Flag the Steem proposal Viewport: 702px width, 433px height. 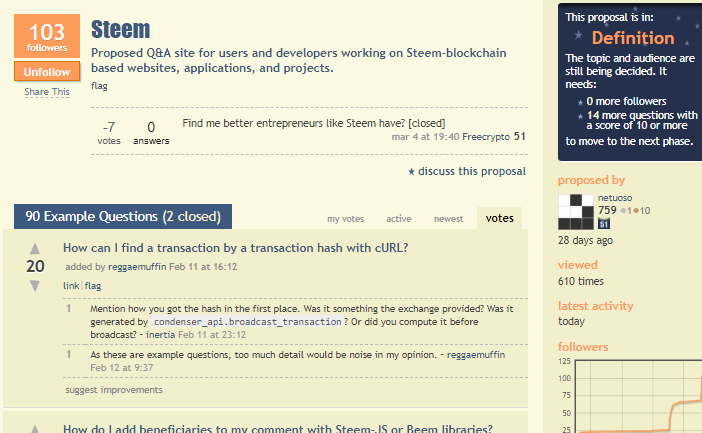tap(99, 86)
